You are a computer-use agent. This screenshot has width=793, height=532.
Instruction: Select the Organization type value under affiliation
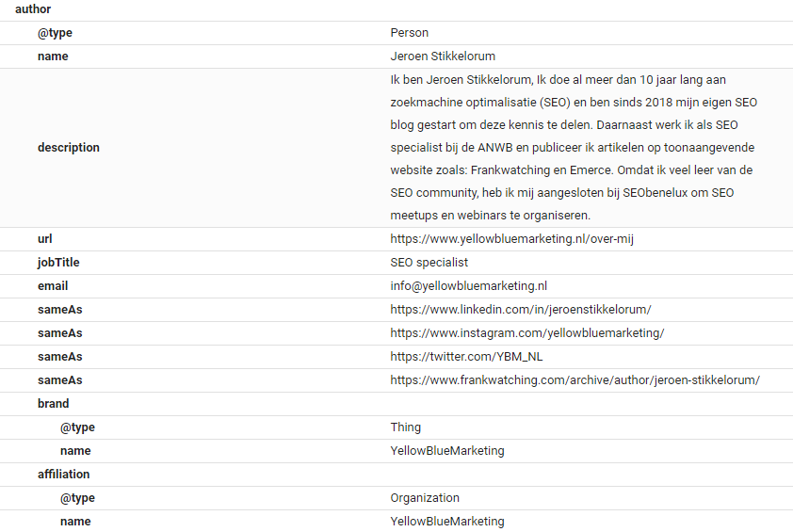(425, 498)
